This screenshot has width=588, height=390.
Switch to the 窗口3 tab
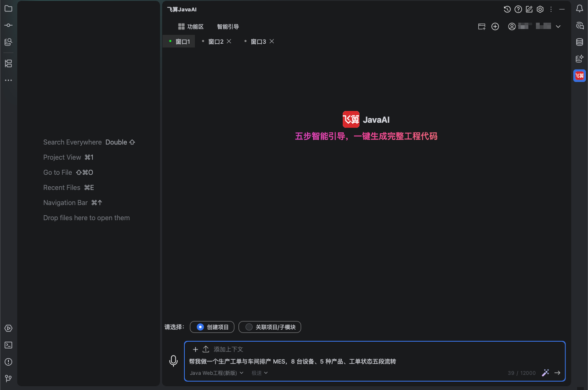click(x=258, y=41)
